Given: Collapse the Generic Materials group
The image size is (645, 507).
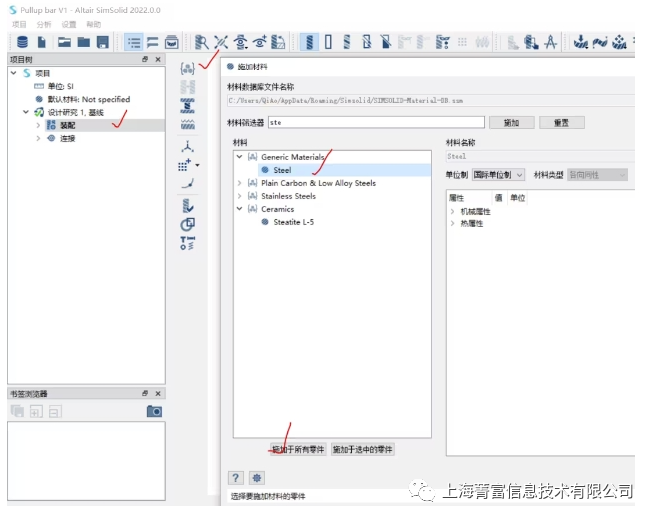Looking at the screenshot, I should [239, 157].
